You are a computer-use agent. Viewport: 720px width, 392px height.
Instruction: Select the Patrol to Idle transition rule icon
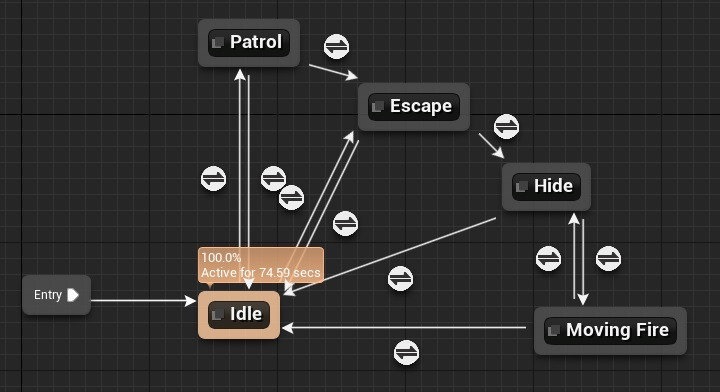(x=273, y=179)
